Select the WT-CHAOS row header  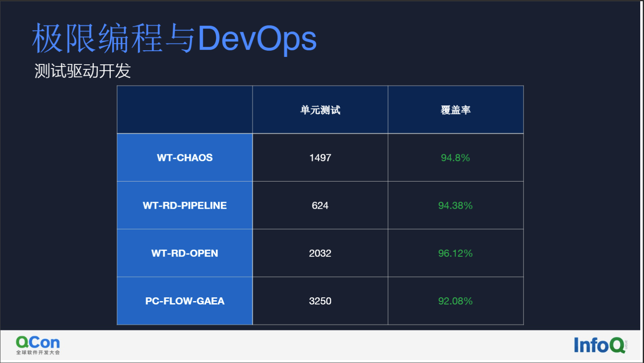(x=184, y=158)
